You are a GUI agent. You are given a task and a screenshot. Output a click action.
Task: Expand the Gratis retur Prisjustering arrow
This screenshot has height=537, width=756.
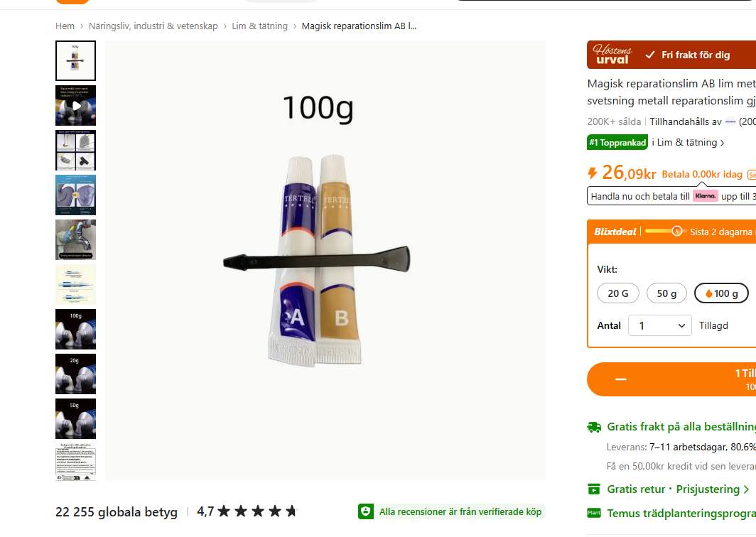(x=746, y=489)
